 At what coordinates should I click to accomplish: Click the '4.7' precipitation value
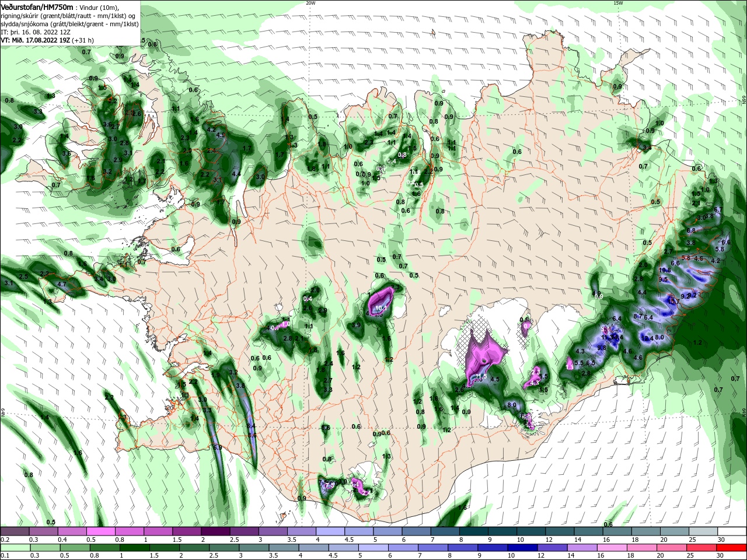click(x=62, y=285)
